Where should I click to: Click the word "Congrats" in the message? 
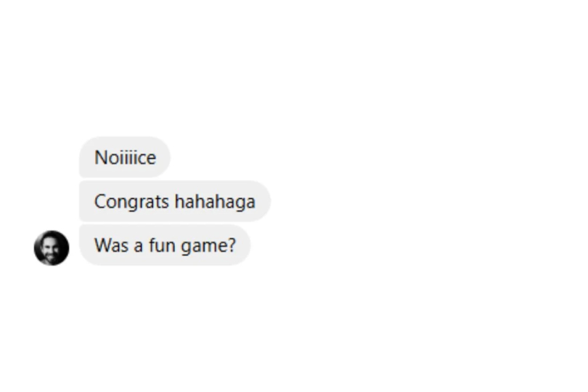[x=131, y=203]
